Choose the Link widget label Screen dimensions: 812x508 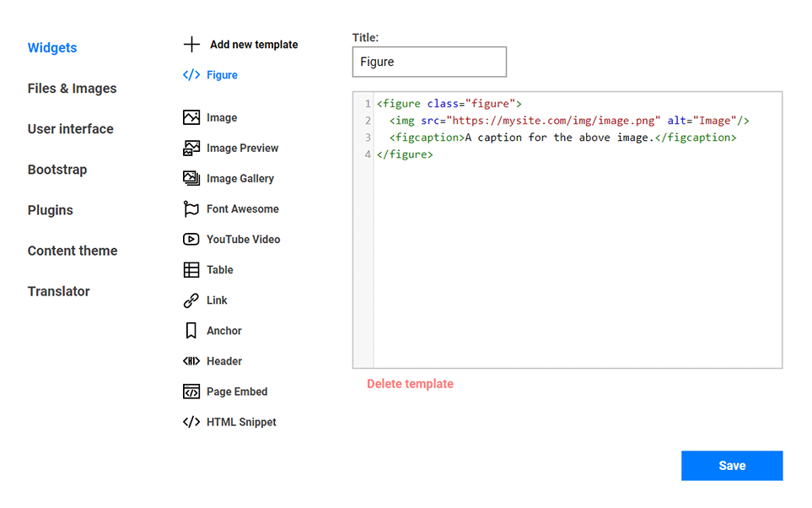coord(217,300)
